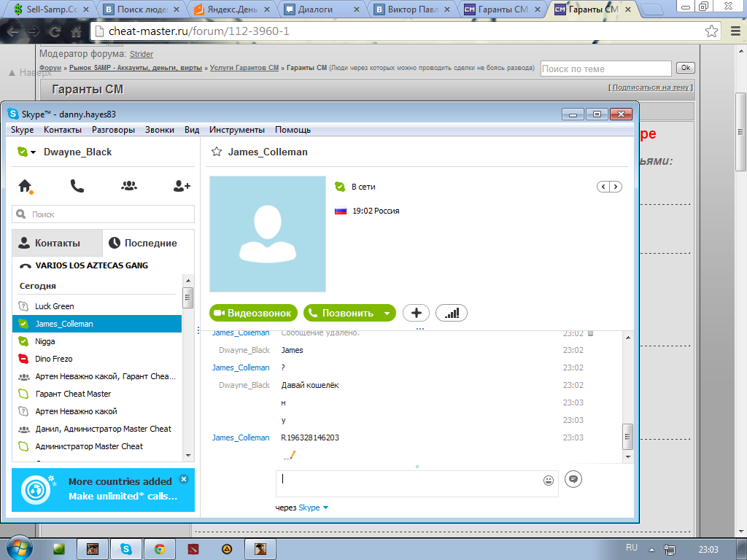Click the Поиск по теме forum search field

[x=606, y=69]
